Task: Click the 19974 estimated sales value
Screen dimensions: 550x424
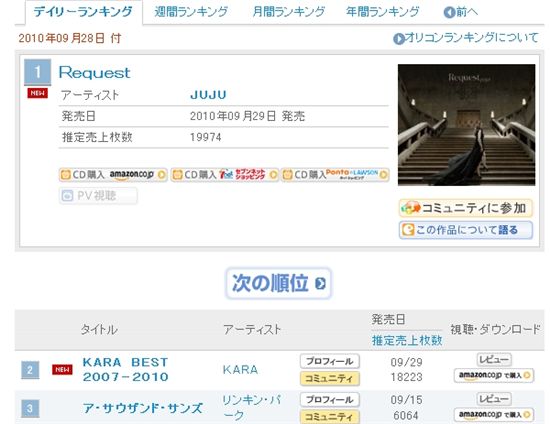Action: click(x=206, y=137)
